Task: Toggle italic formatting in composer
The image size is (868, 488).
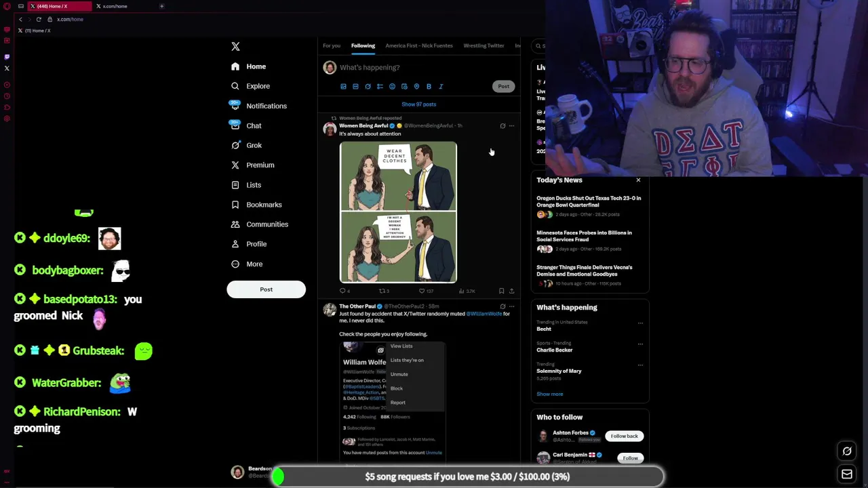Action: (441, 87)
